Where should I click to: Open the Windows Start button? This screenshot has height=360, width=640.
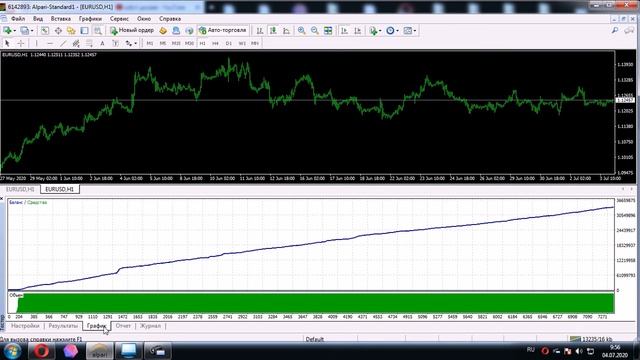pyautogui.click(x=12, y=351)
